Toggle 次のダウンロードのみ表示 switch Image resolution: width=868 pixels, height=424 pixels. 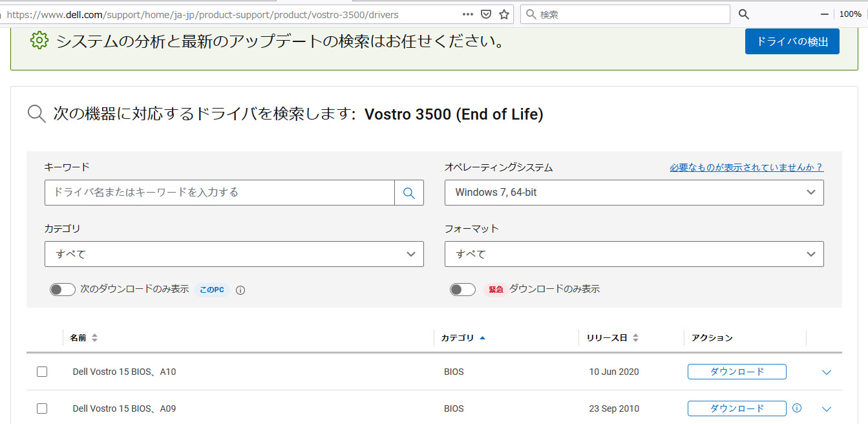click(x=63, y=290)
